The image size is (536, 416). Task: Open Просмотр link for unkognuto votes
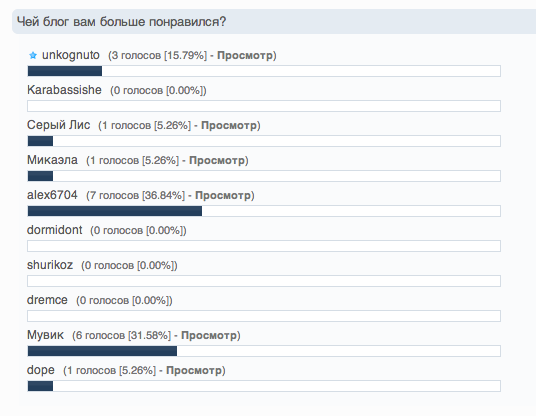245,55
